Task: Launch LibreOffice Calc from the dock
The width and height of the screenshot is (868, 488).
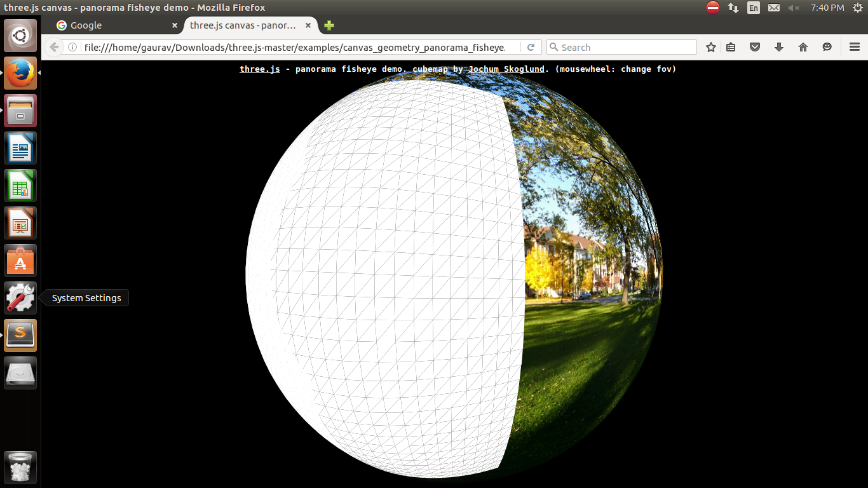Action: (x=20, y=186)
